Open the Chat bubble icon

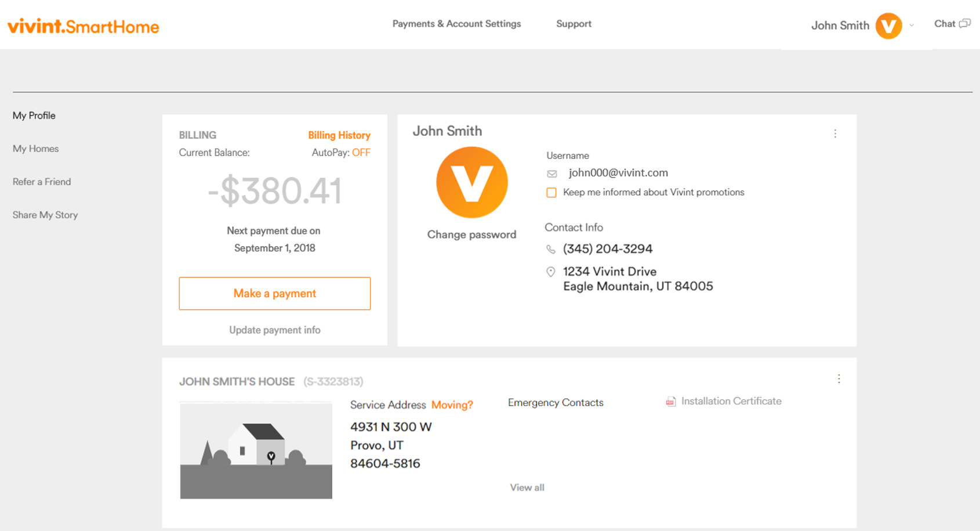point(965,24)
